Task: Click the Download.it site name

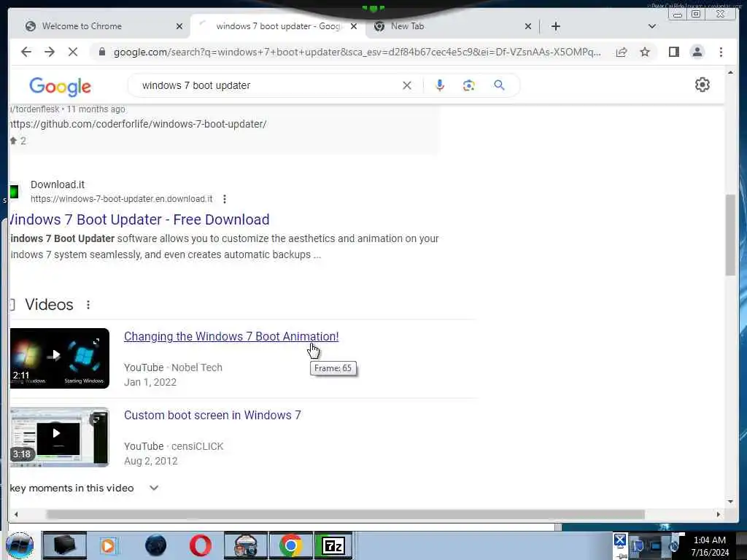Action: 58,184
